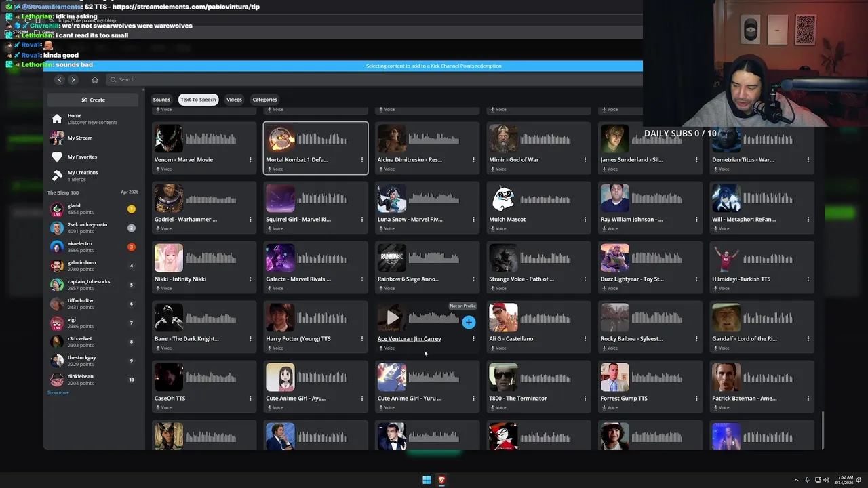The height and width of the screenshot is (488, 868).
Task: Click Show more under Blerp 100
Action: 58,393
